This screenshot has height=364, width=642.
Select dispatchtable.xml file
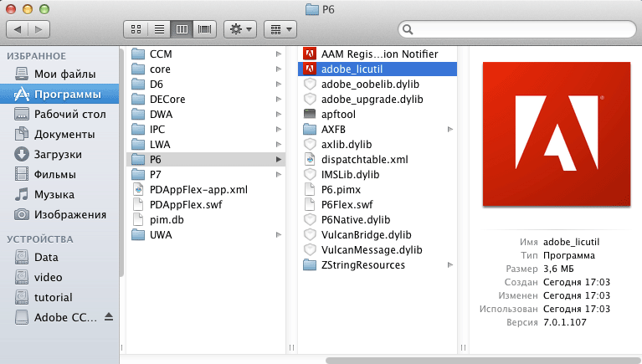click(x=377, y=160)
